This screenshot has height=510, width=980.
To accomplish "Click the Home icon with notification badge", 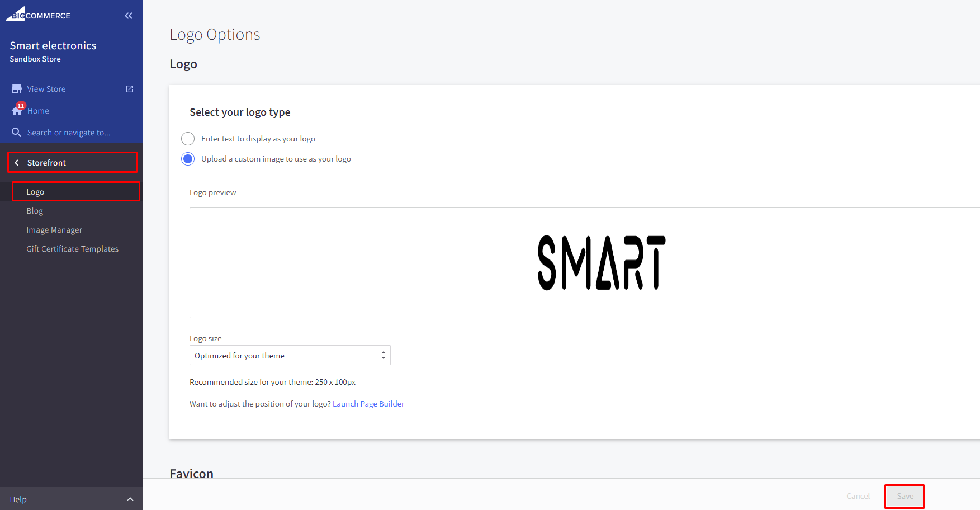I will (17, 110).
